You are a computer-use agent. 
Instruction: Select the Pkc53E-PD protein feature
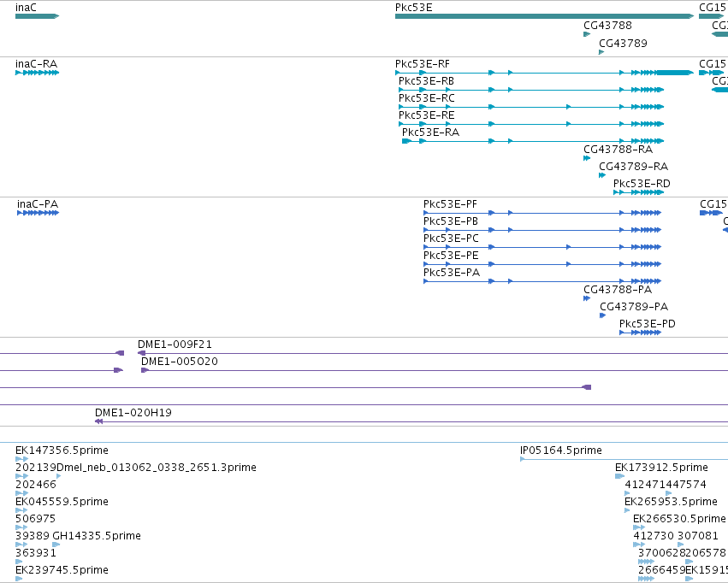point(640,332)
